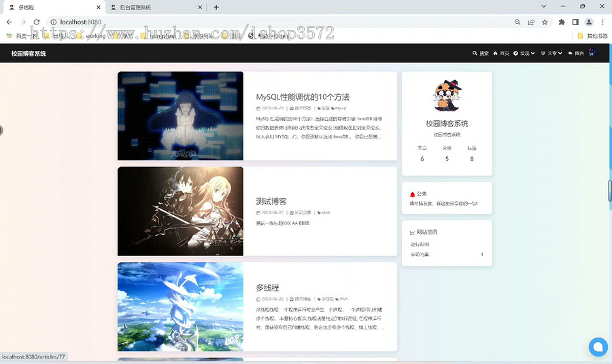The height and width of the screenshot is (364, 612).
Task: Switch to the 后台管理系统 tab
Action: tap(156, 7)
